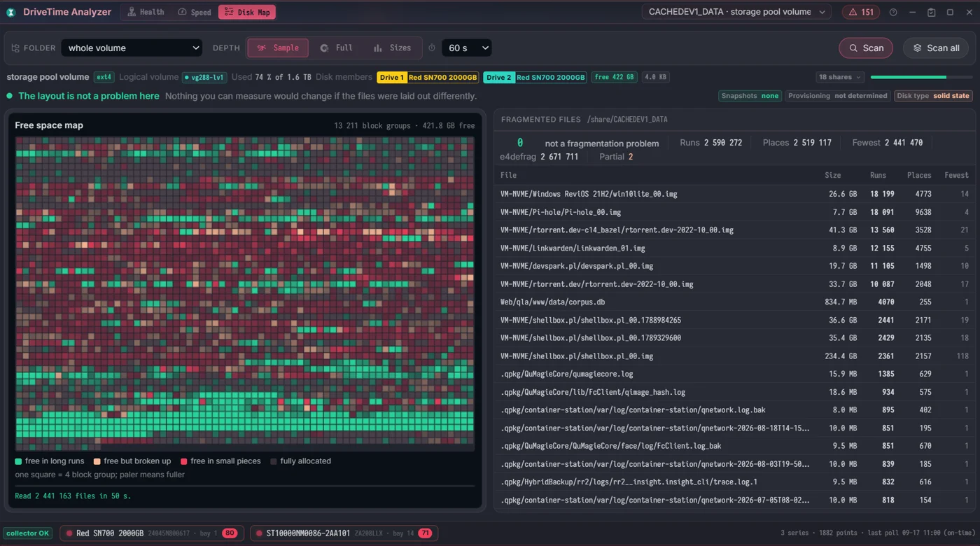The image size is (980, 546).
Task: Select Sample scan depth
Action: pos(278,48)
